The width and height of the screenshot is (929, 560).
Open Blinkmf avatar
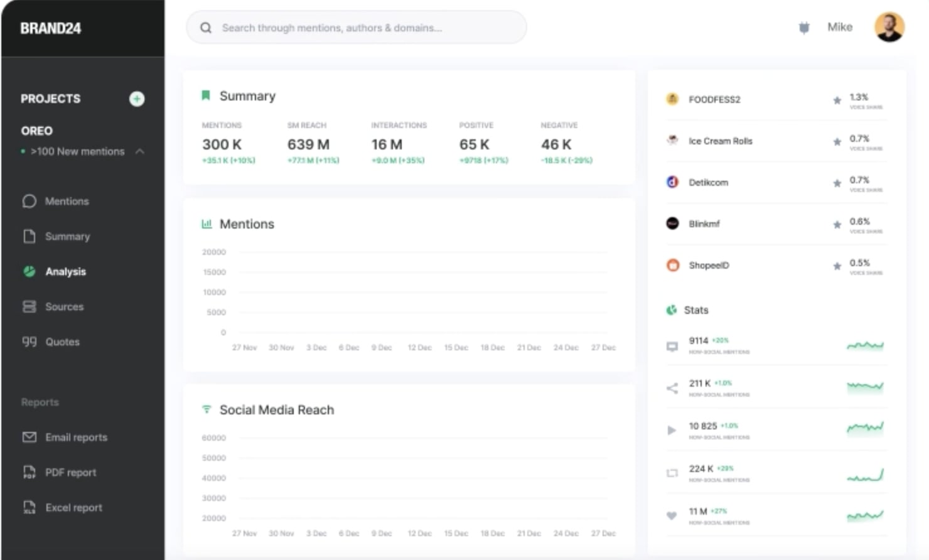pyautogui.click(x=672, y=223)
